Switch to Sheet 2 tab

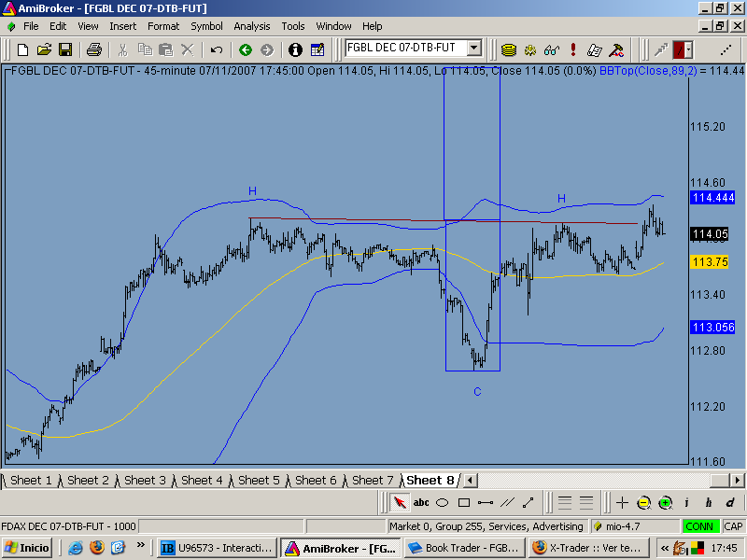click(88, 480)
